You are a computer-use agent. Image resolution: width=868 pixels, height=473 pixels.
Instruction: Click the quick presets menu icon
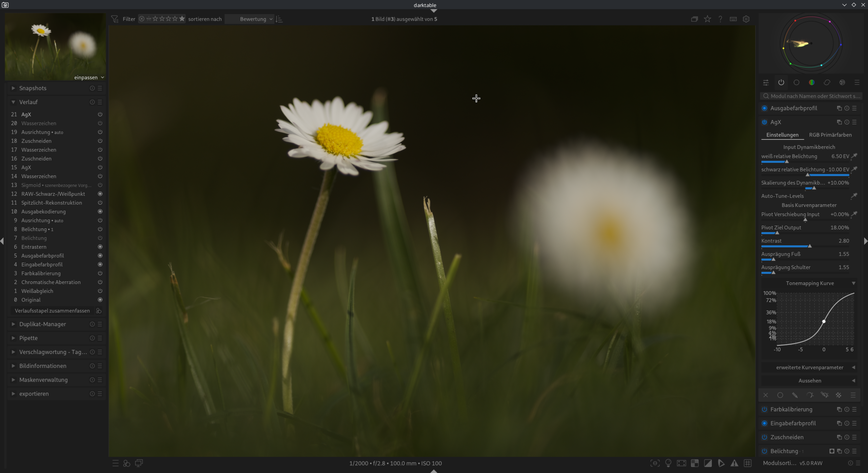click(115, 463)
